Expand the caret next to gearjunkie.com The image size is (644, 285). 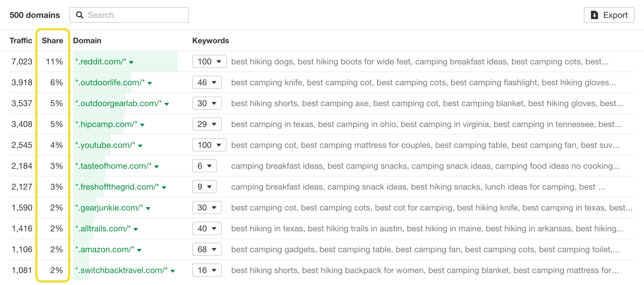coord(148,208)
